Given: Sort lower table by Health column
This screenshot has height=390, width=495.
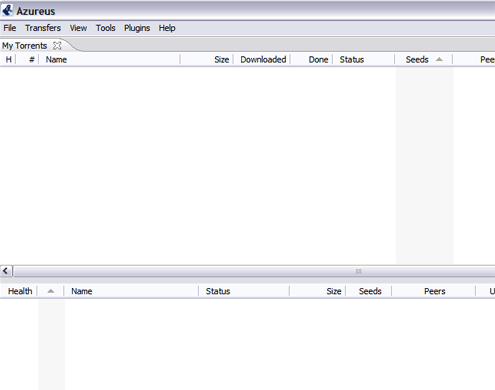Looking at the screenshot, I should [20, 291].
